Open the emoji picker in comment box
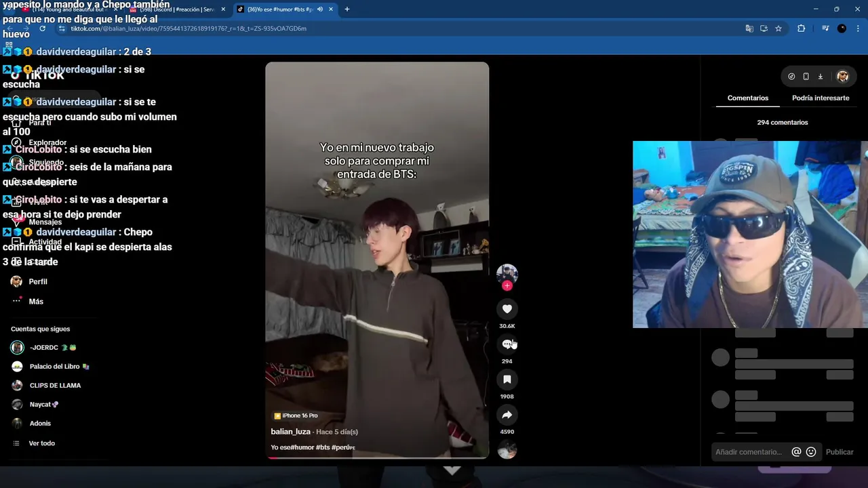The image size is (868, 488). 811,452
